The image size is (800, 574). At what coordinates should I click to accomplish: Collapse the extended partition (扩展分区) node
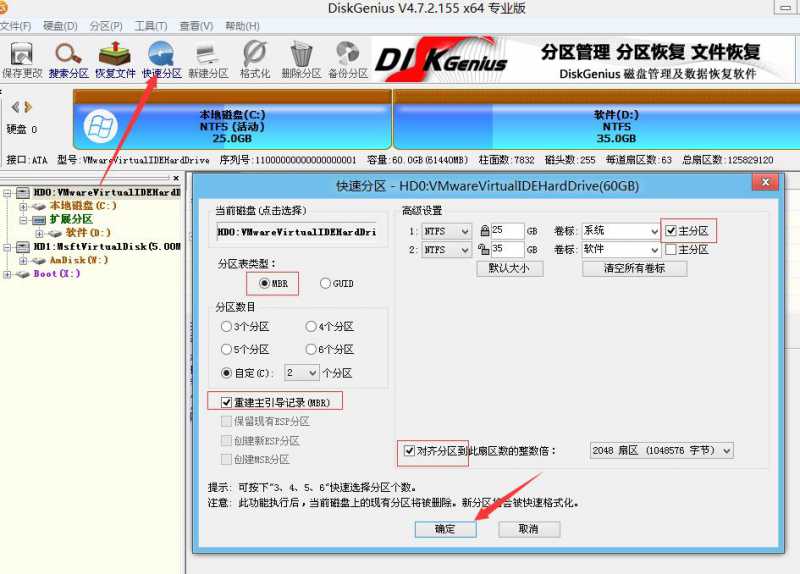tap(23, 220)
